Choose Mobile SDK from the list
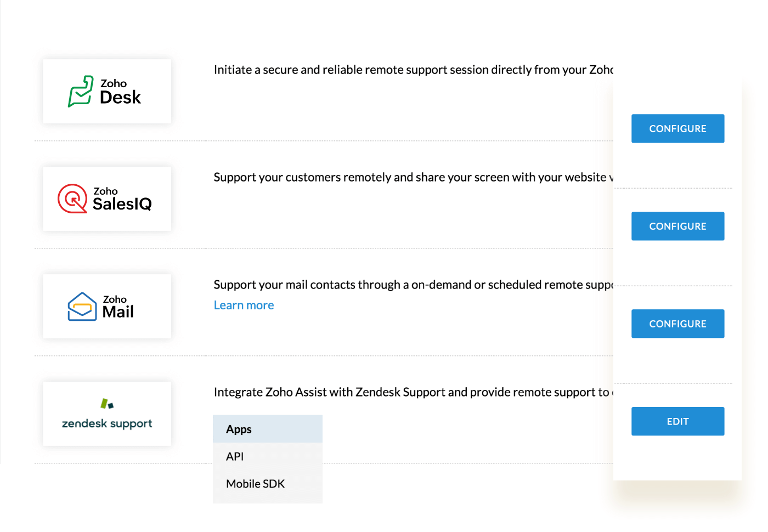This screenshot has height=532, width=768. click(255, 483)
